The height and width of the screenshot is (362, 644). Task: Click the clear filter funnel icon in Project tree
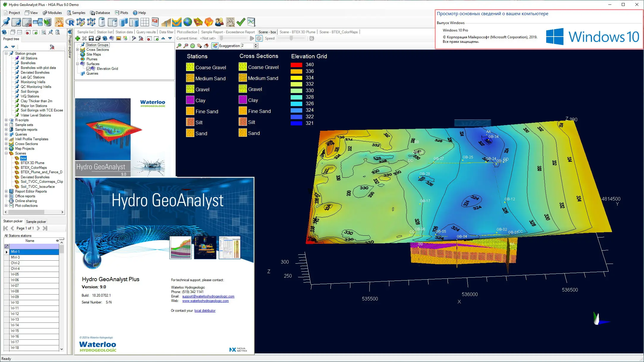tap(52, 47)
